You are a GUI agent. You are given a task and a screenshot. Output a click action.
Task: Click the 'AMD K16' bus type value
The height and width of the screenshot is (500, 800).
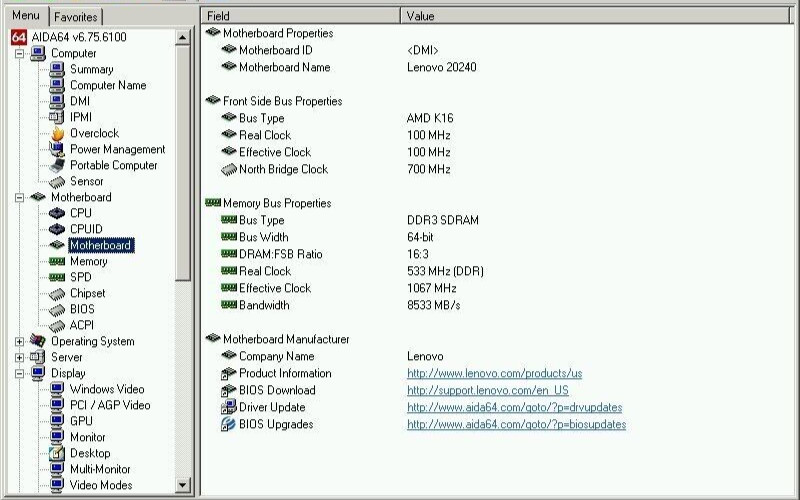430,118
